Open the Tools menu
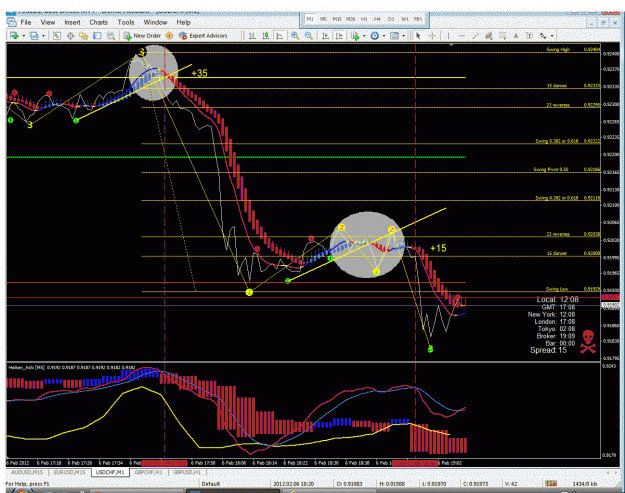This screenshot has height=493, width=625. (x=126, y=22)
